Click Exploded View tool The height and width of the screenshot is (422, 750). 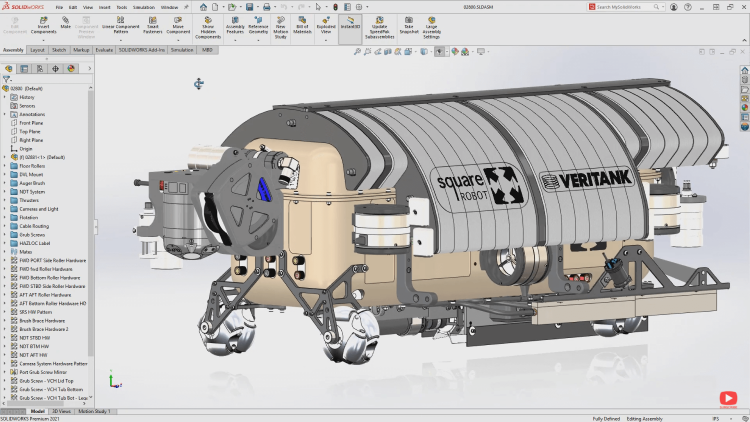coord(326,25)
